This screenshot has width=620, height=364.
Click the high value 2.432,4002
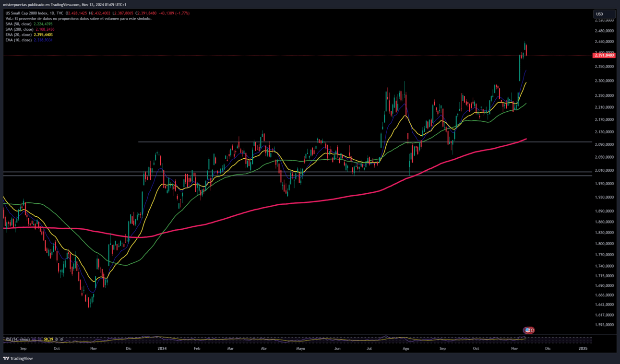pos(102,13)
